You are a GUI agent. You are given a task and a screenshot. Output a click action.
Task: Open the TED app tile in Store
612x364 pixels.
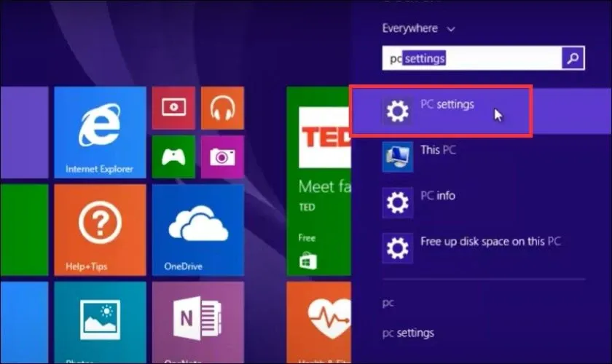coord(319,181)
